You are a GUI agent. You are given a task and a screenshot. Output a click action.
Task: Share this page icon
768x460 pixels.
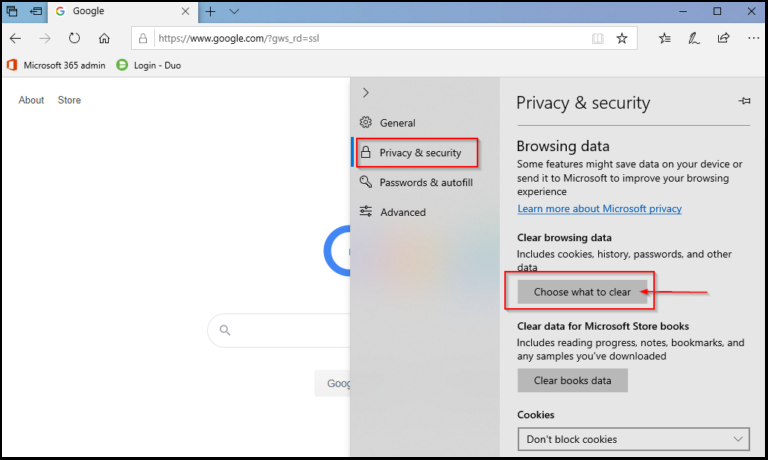click(723, 38)
